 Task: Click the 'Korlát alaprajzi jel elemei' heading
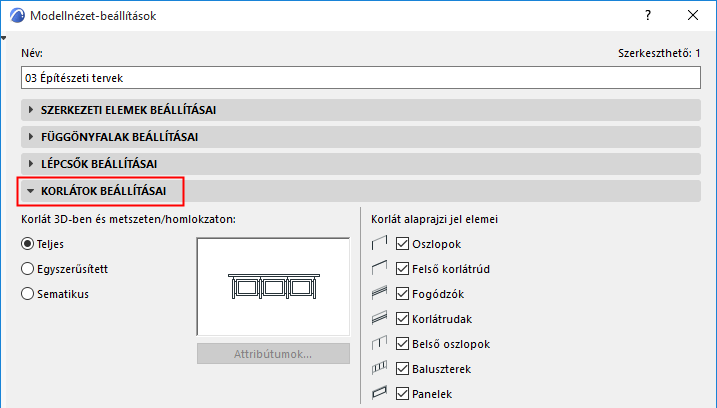click(x=434, y=219)
